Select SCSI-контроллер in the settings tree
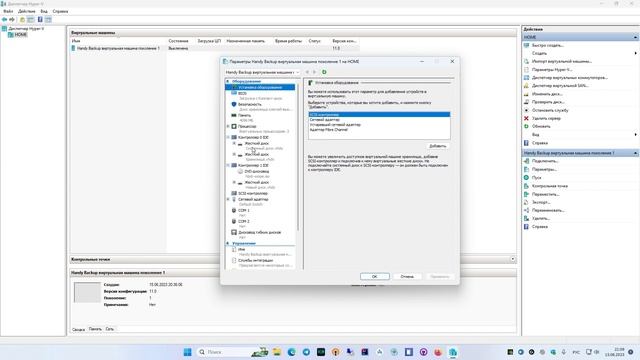 pyautogui.click(x=253, y=193)
